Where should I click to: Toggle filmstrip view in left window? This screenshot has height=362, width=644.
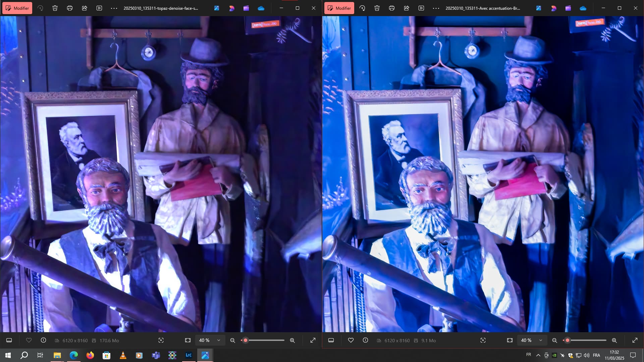click(9, 340)
